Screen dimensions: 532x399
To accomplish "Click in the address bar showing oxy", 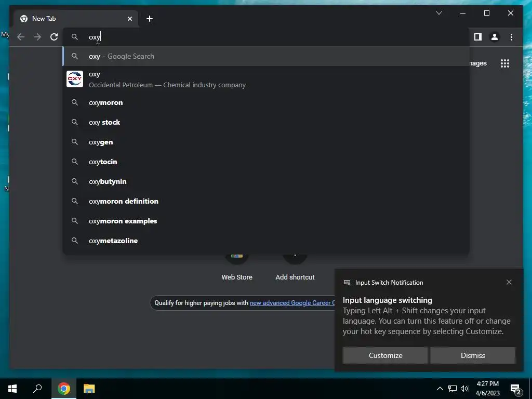I will pyautogui.click(x=267, y=37).
